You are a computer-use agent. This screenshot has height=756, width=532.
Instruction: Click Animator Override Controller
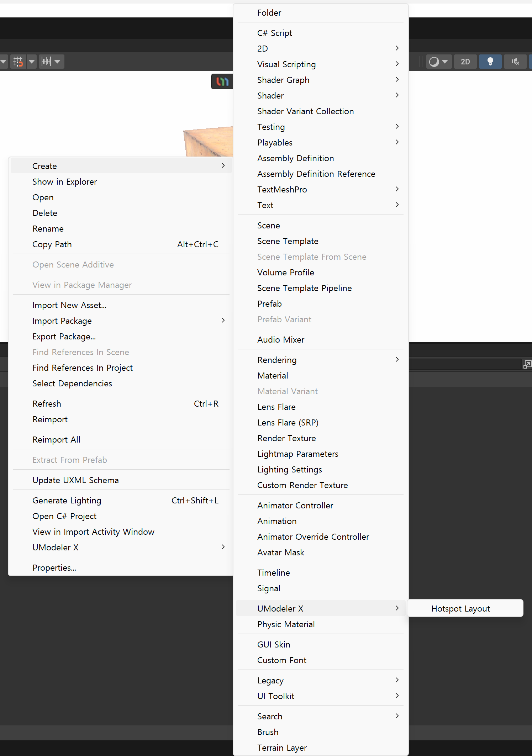pyautogui.click(x=321, y=537)
